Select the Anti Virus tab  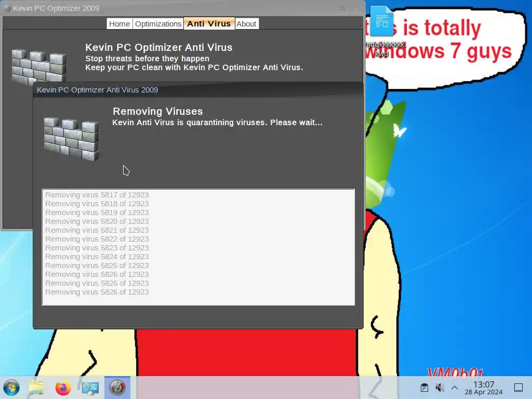click(x=209, y=24)
